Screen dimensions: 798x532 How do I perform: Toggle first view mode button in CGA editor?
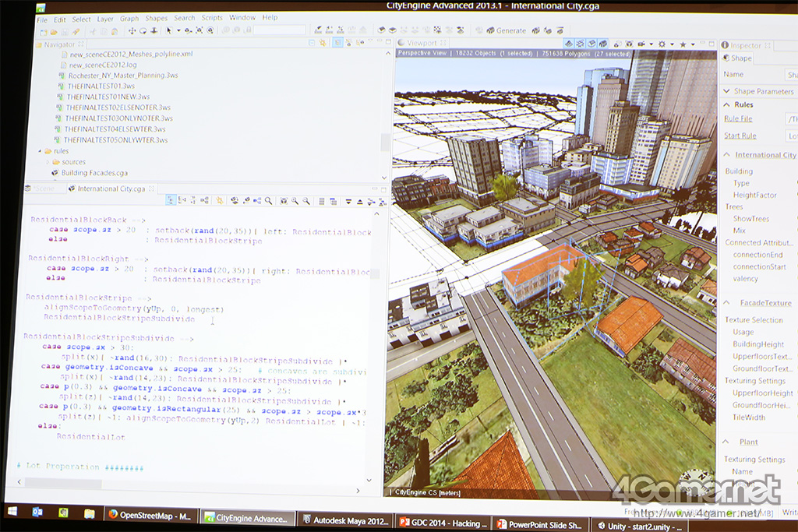click(x=171, y=201)
